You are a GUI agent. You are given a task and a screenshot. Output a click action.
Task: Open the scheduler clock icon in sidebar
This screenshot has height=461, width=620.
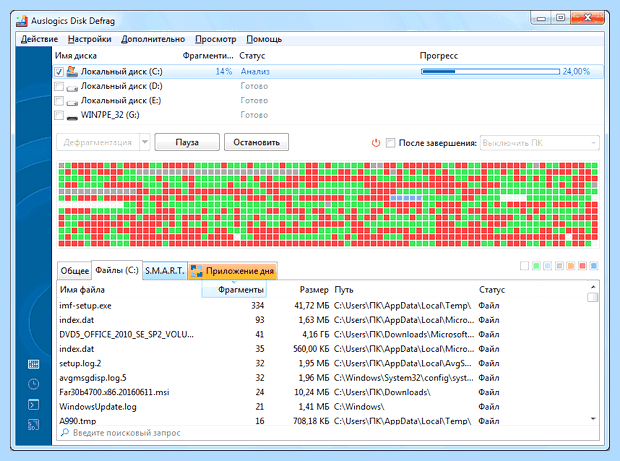coord(34,384)
